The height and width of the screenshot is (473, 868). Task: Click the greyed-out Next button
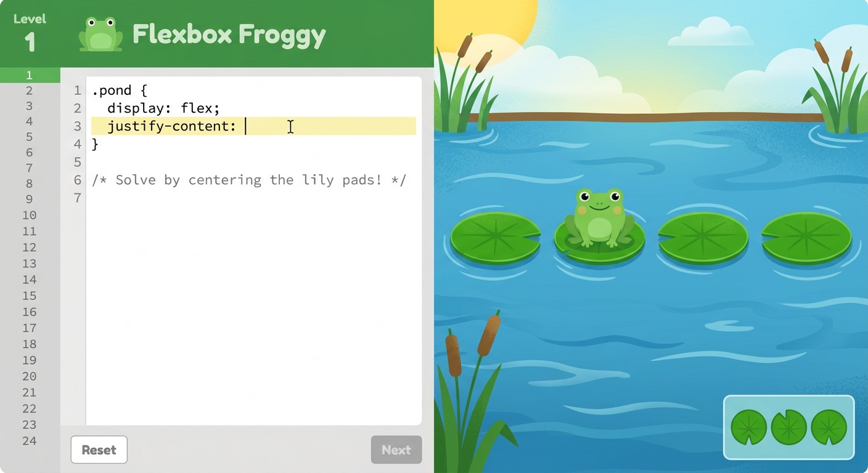(396, 450)
